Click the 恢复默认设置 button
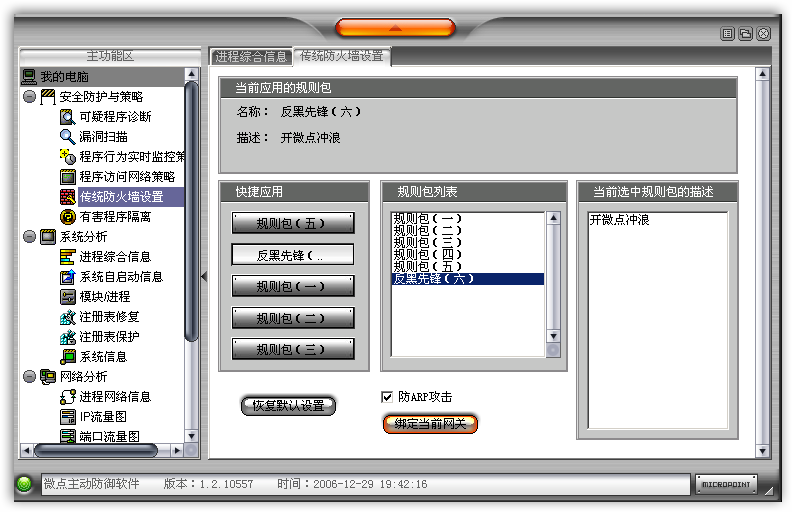 coord(288,406)
